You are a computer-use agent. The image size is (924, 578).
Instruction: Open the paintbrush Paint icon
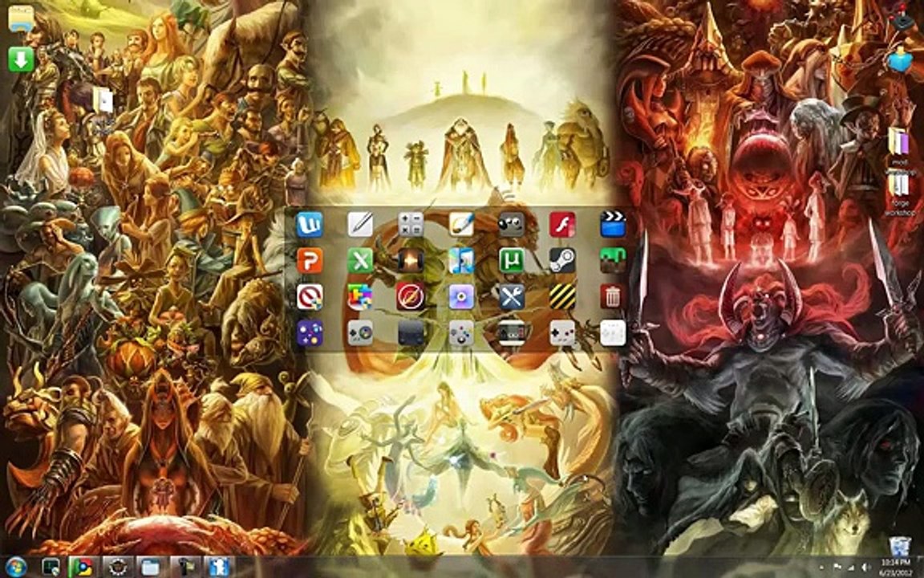[x=461, y=225]
